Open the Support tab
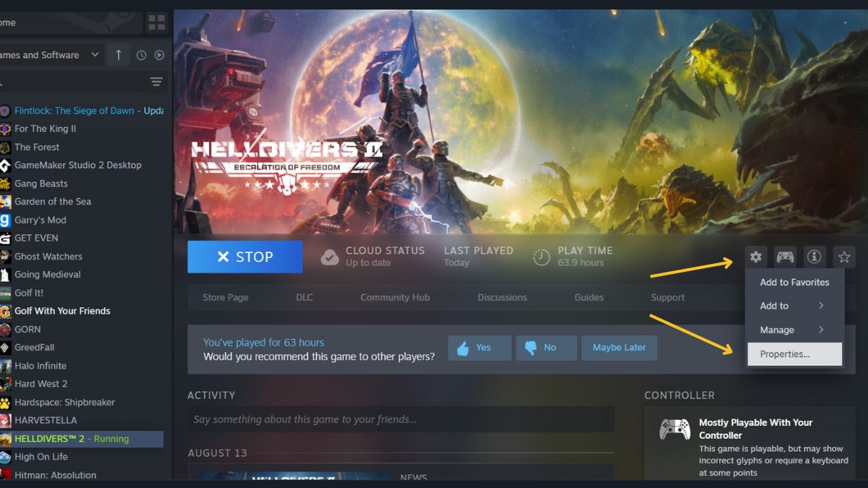Image resolution: width=868 pixels, height=488 pixels. 668,297
